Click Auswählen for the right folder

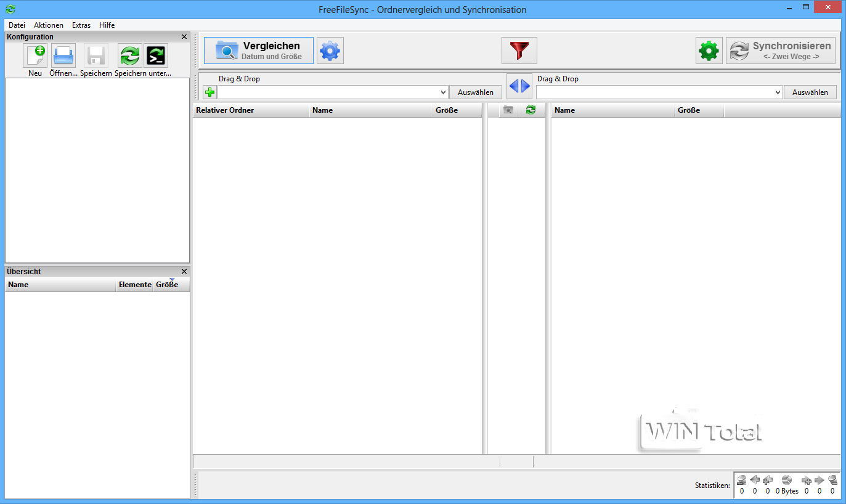[x=810, y=92]
